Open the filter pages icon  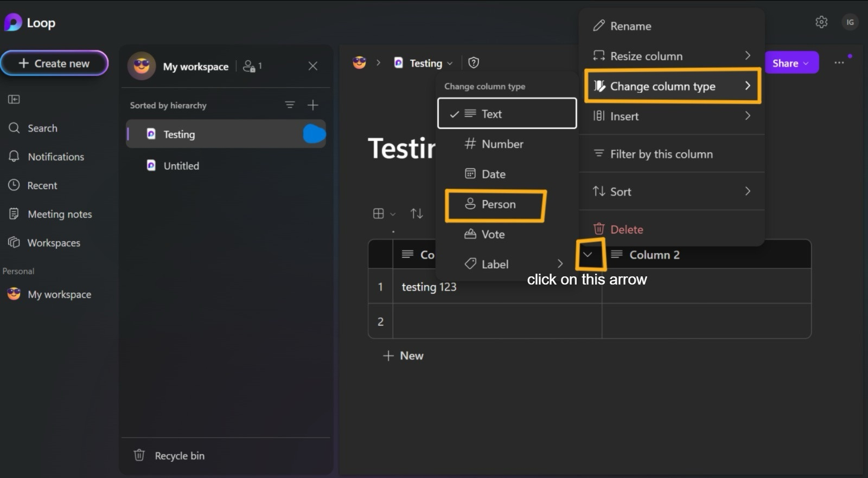[290, 105]
